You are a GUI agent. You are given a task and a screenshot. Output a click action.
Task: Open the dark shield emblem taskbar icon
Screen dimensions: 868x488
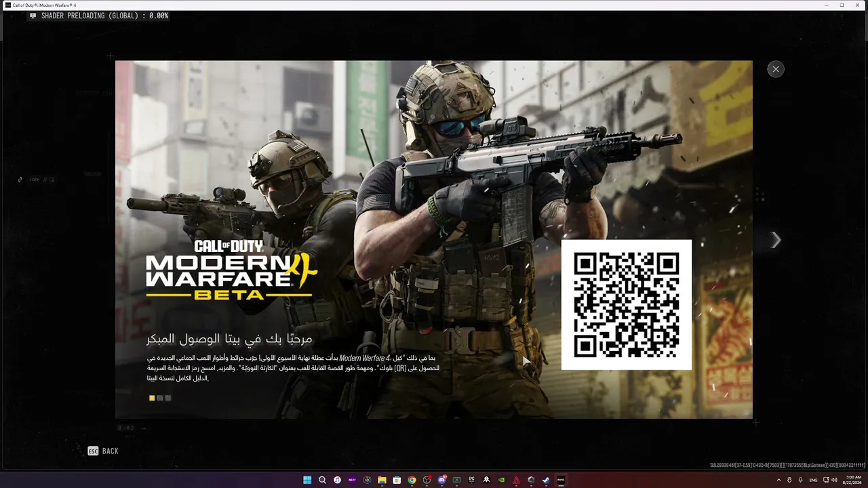click(367, 480)
